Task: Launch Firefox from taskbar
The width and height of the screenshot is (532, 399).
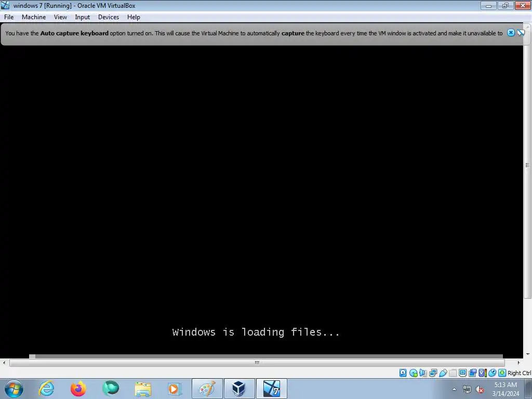Action: coord(78,389)
